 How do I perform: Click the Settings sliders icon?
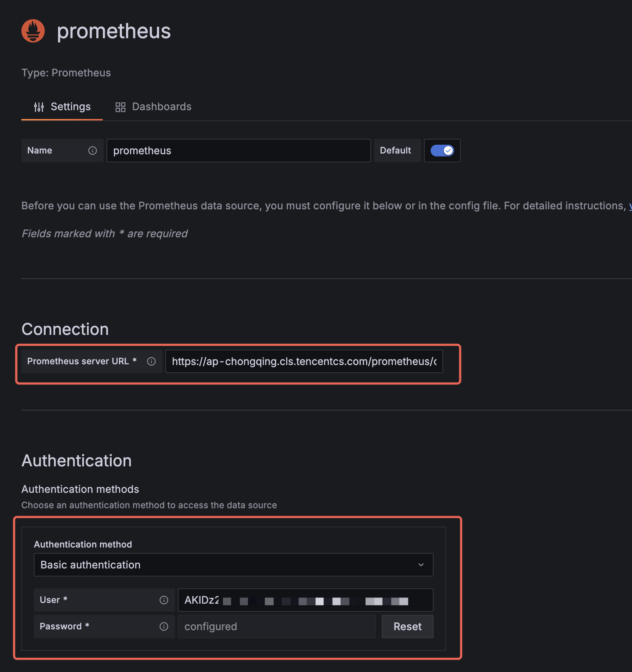[39, 107]
